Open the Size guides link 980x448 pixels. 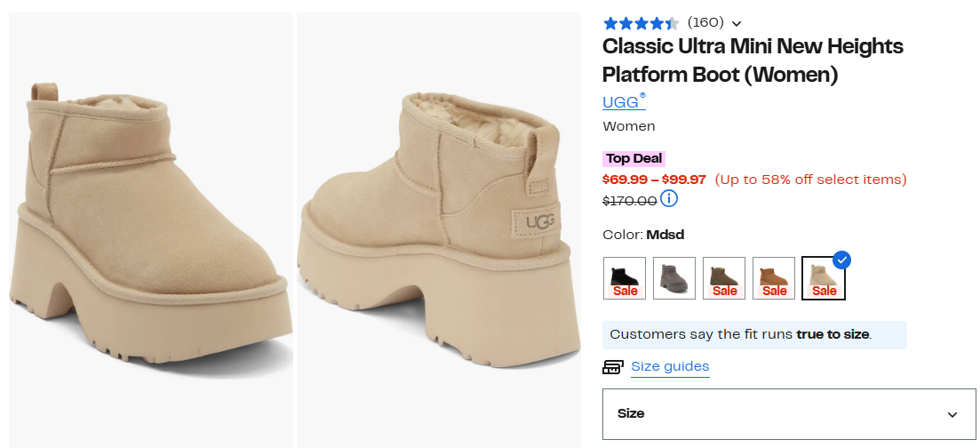tap(670, 366)
